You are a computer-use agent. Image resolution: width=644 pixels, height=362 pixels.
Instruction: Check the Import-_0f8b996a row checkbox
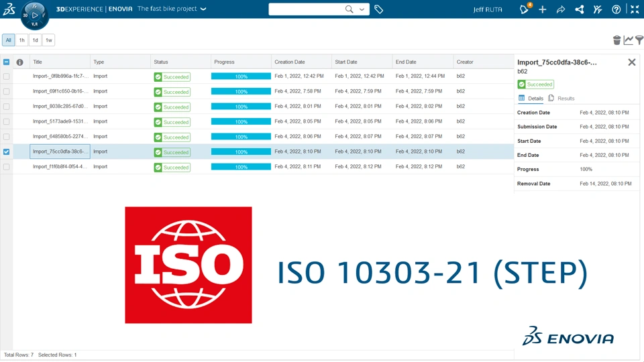click(7, 76)
